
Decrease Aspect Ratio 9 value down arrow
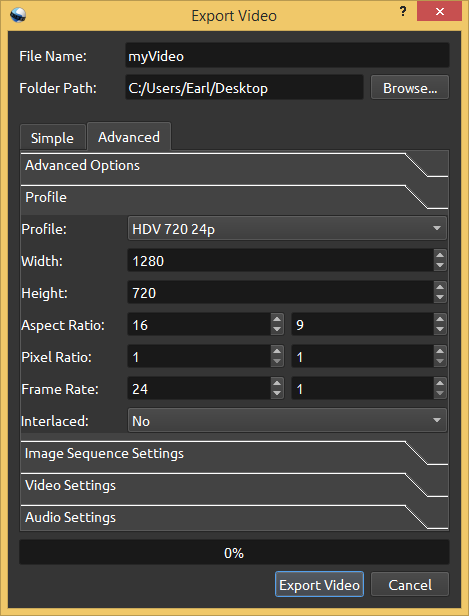click(x=440, y=330)
